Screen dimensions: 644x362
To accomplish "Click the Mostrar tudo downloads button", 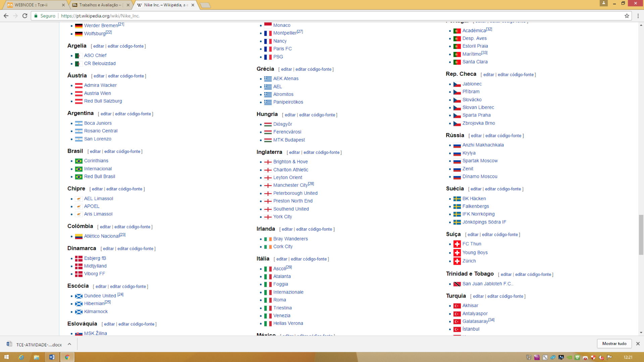I will (614, 344).
